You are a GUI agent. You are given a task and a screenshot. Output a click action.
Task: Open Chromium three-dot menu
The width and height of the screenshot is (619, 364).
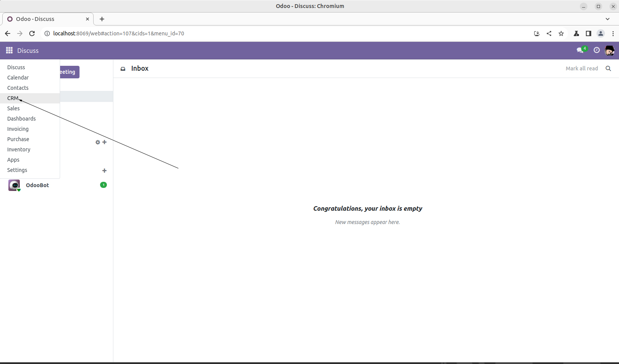pyautogui.click(x=613, y=33)
